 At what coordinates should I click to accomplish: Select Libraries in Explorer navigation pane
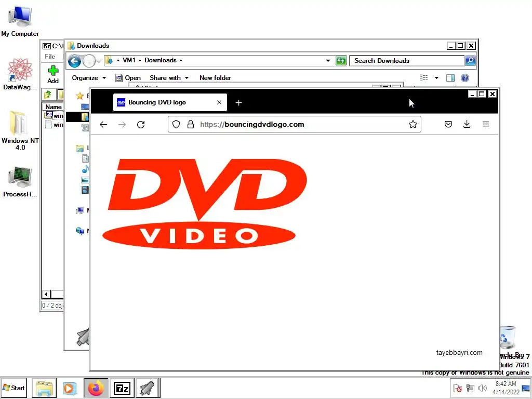coord(80,148)
